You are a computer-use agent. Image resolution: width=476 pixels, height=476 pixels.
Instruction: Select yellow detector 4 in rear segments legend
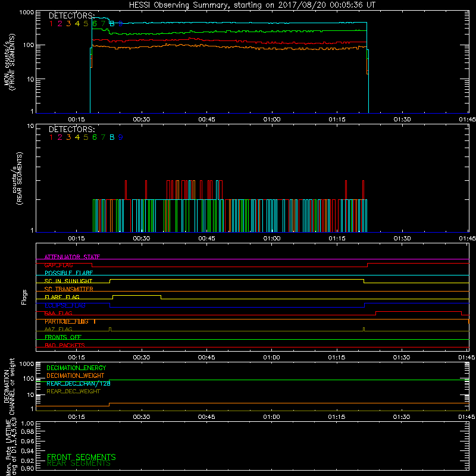[77, 137]
